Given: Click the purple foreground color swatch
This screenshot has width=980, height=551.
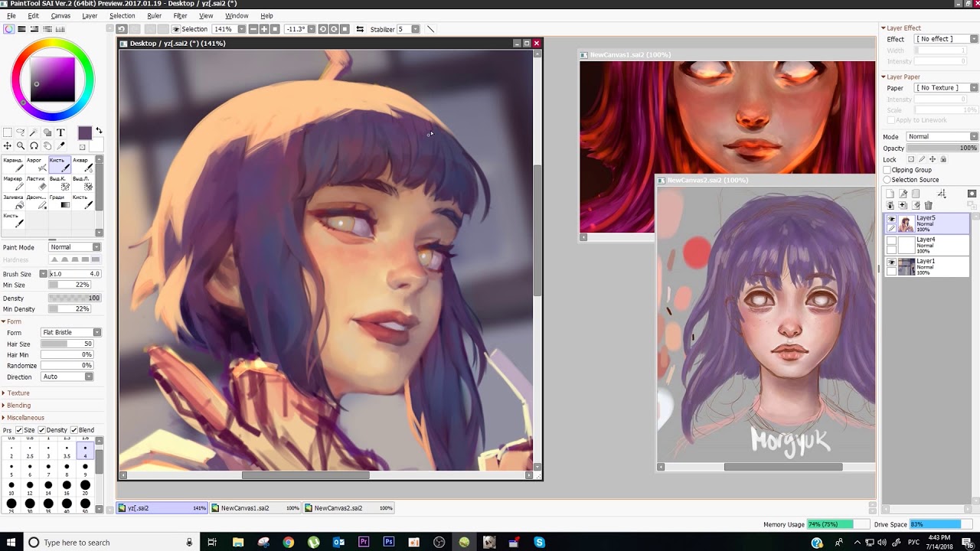Looking at the screenshot, I should 84,134.
